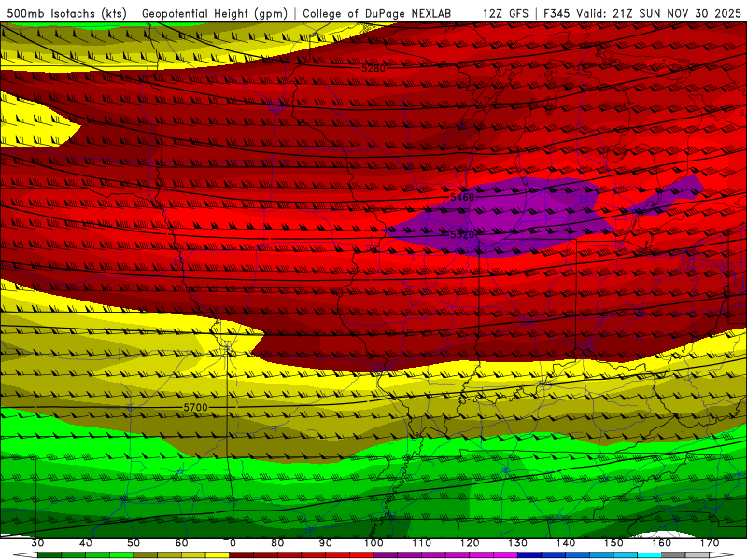
Task: Click the 30 tick label on the colorbar
Action: pos(37,543)
